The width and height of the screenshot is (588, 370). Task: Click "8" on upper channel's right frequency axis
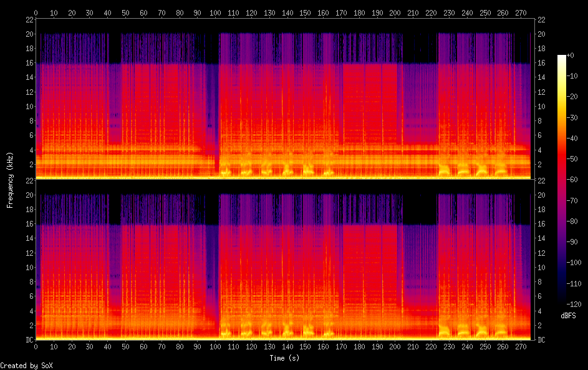(539, 121)
